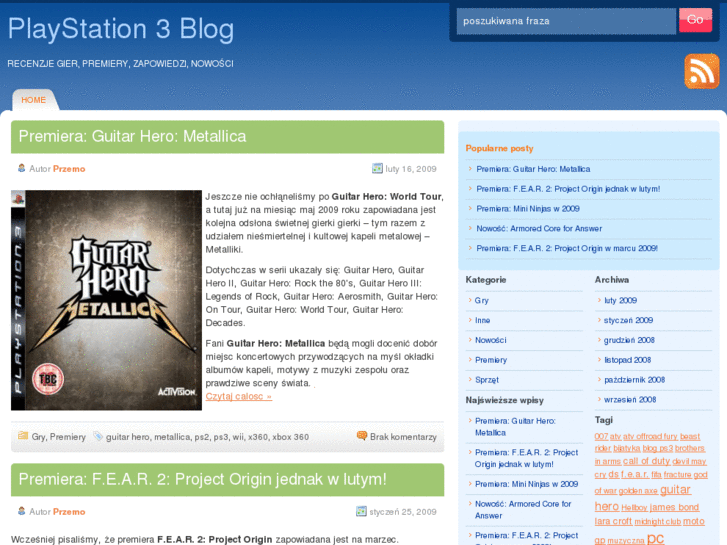The width and height of the screenshot is (727, 545).
Task: Click the tag icon before guitar hero tags
Action: [98, 436]
